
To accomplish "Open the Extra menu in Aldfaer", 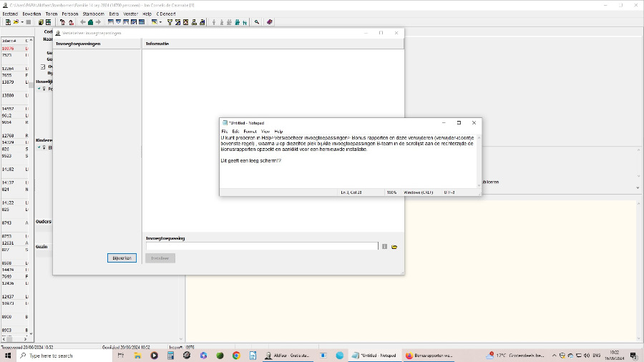I will click(114, 14).
